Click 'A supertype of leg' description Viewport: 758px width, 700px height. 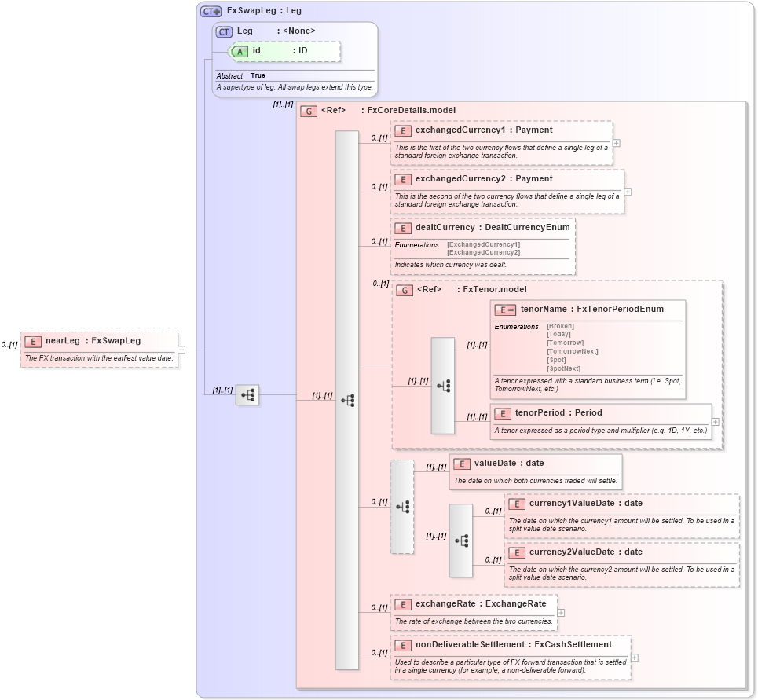[295, 87]
